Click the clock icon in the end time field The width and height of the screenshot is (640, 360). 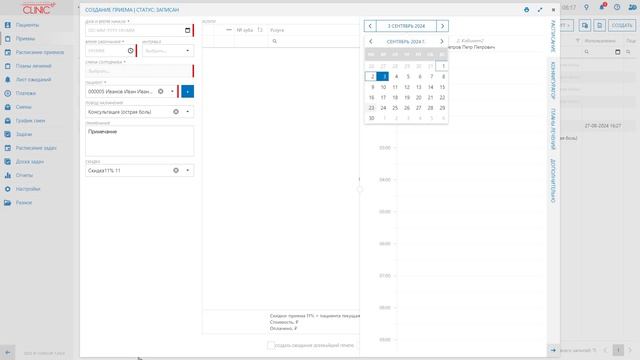point(131,51)
